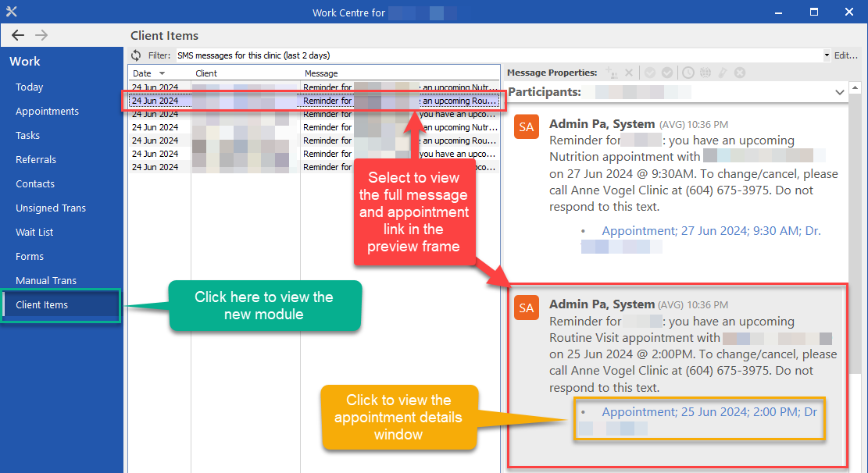Screen dimensions: 868x473
Task: Click the globe icon in Message Properties
Action: [x=705, y=73]
